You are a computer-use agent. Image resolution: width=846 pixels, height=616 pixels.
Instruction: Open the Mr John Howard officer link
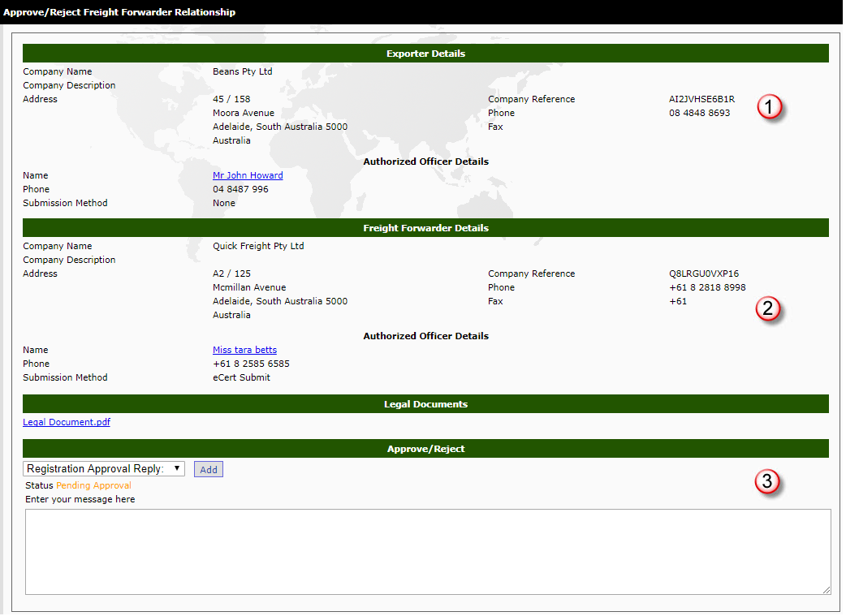pos(248,175)
